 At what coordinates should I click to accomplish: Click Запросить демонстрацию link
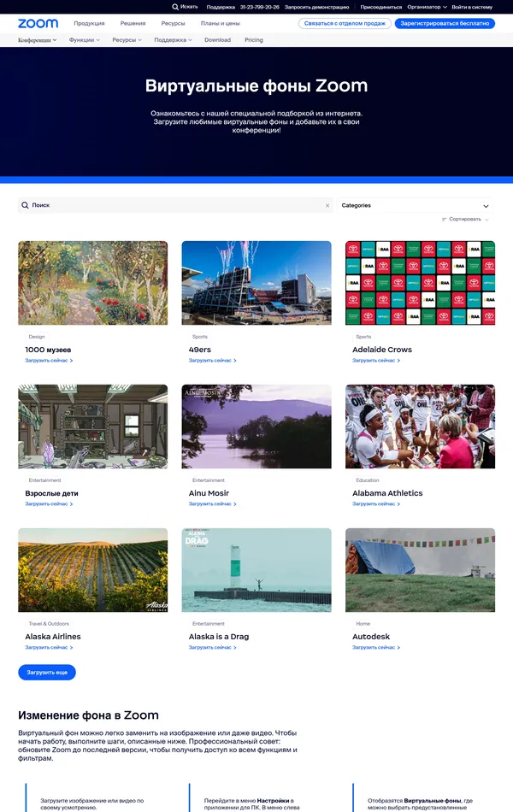(x=316, y=7)
